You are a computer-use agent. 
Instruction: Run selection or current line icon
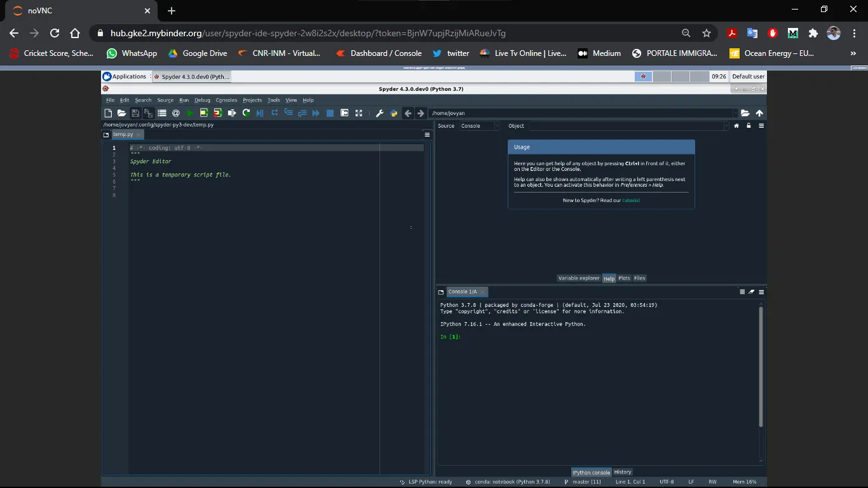(x=232, y=113)
